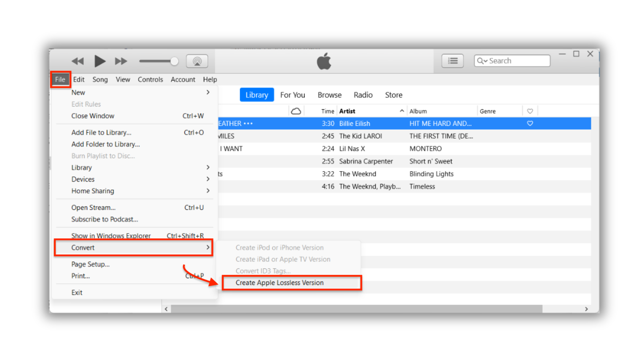The width and height of the screenshot is (644, 362).
Task: Click the horizontal scrollbar right arrow
Action: point(586,309)
